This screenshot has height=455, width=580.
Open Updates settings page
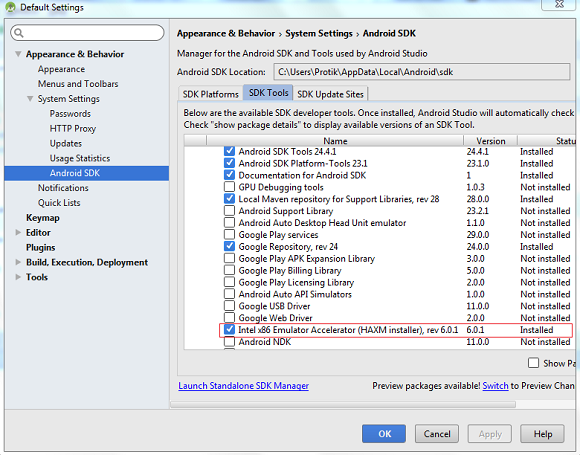coord(66,143)
